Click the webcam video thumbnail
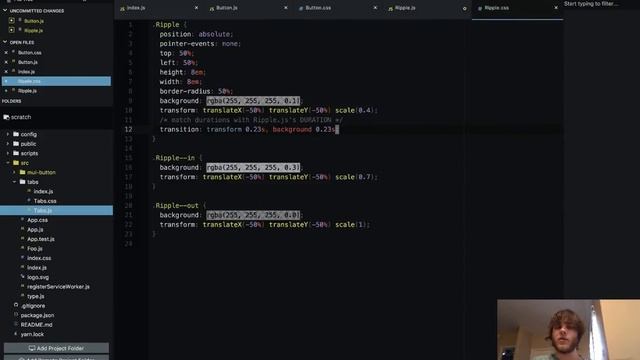Image resolution: width=640 pixels, height=360 pixels. pyautogui.click(x=569, y=330)
